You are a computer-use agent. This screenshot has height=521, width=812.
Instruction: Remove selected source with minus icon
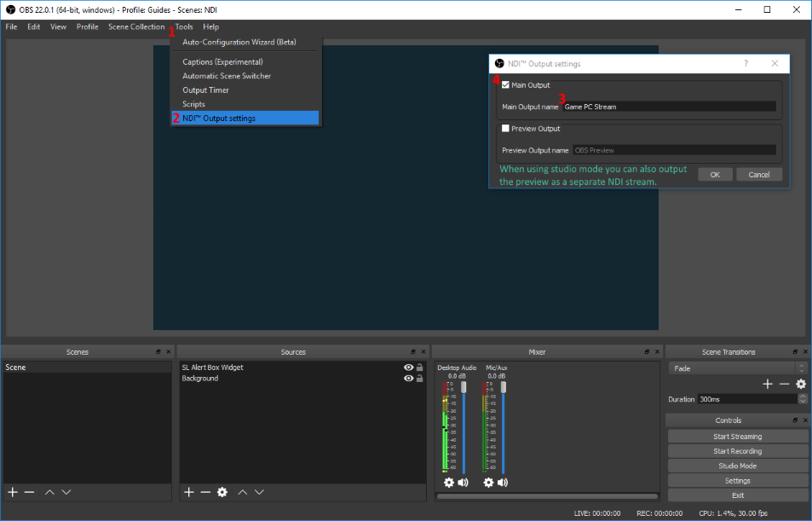[205, 492]
